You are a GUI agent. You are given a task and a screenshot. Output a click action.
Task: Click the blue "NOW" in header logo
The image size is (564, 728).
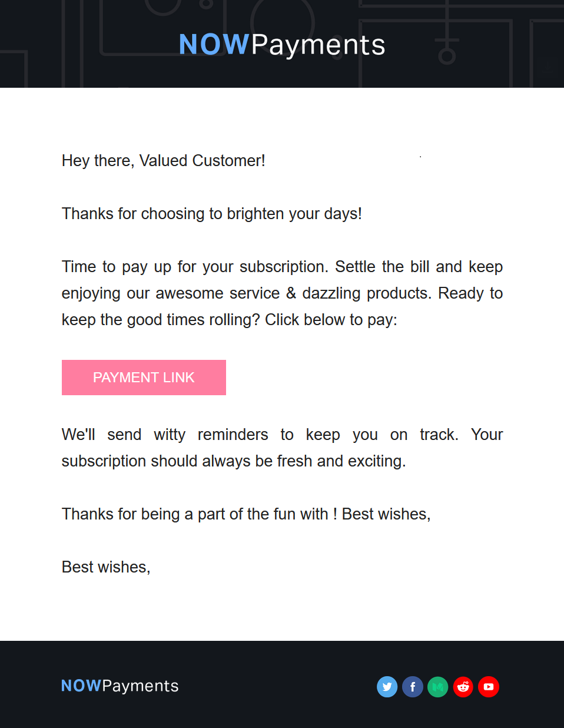pyautogui.click(x=214, y=45)
